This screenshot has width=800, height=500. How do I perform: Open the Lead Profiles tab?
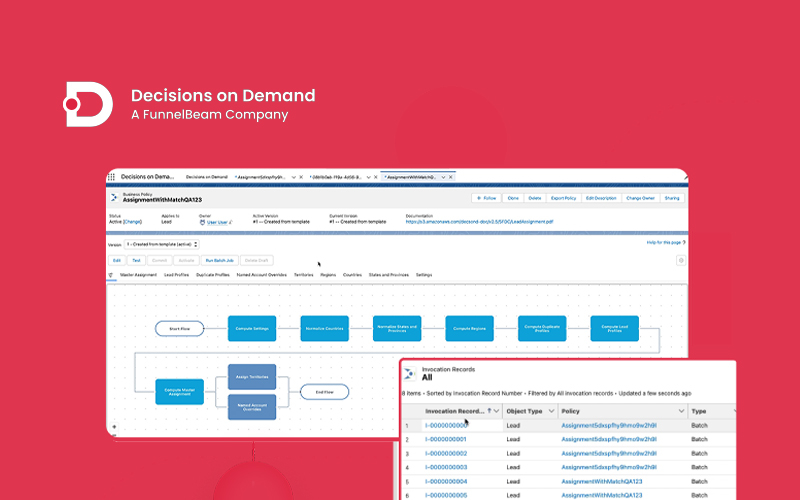[177, 275]
